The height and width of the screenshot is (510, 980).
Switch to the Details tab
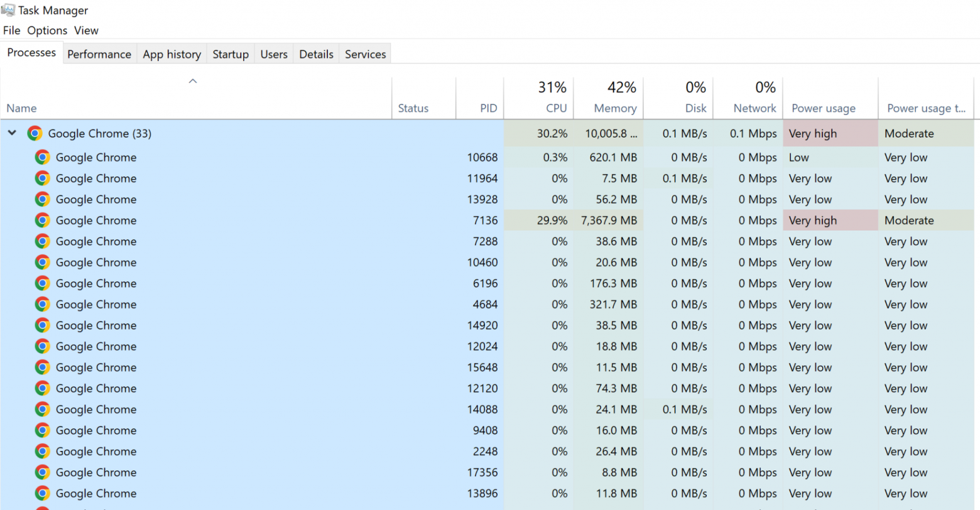(316, 54)
